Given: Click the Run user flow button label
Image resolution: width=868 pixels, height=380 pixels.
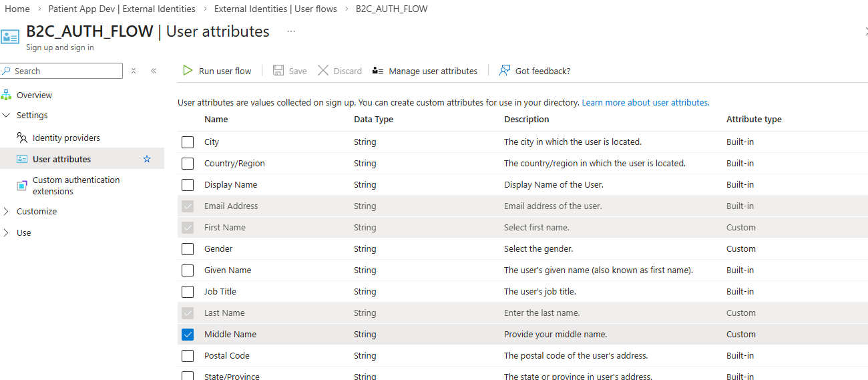Looking at the screenshot, I should pos(225,71).
